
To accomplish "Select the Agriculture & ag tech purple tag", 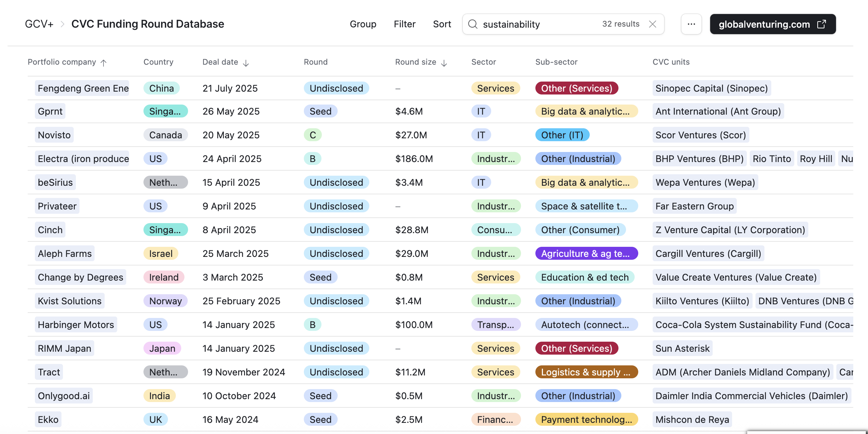I will (586, 254).
